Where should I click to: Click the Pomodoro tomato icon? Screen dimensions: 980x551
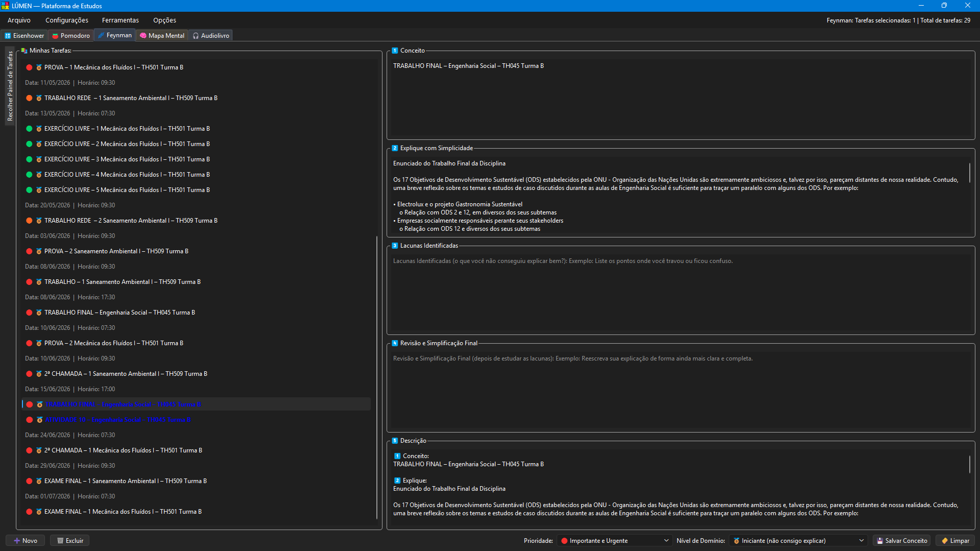55,36
